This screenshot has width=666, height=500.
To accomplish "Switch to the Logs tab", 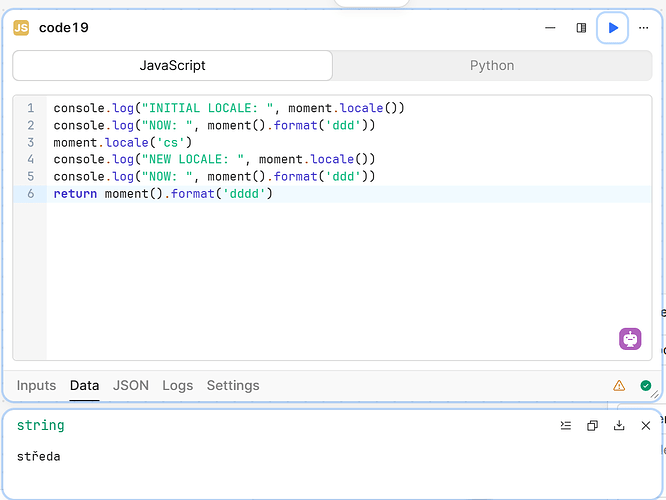I will tap(177, 385).
